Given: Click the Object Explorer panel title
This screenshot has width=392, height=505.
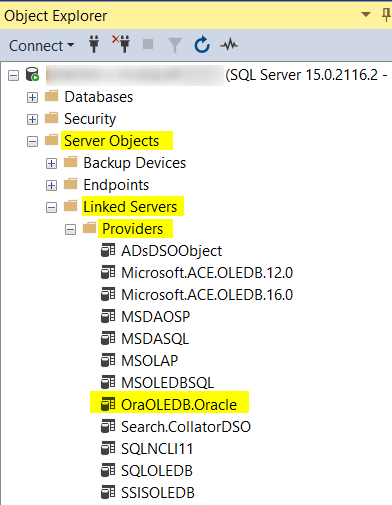Looking at the screenshot, I should pos(56,16).
